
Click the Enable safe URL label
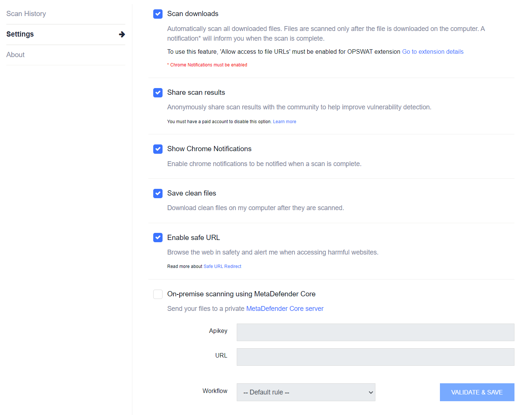point(193,238)
